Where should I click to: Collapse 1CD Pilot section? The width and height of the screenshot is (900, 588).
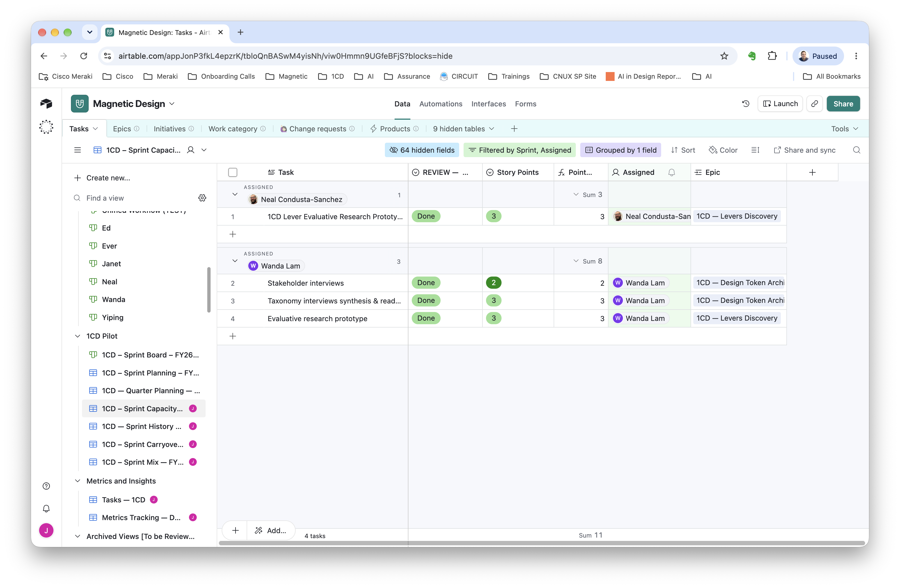click(x=78, y=336)
